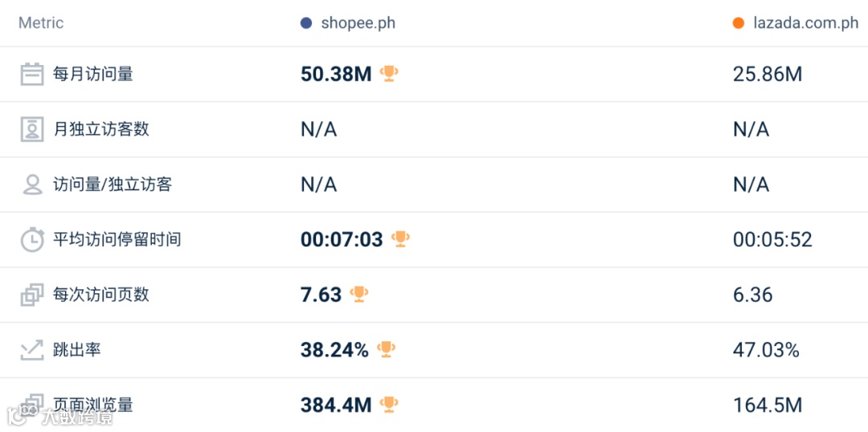Click the trophy icon next to 50.38M
Viewport: 868px width, 432px height.
389,74
